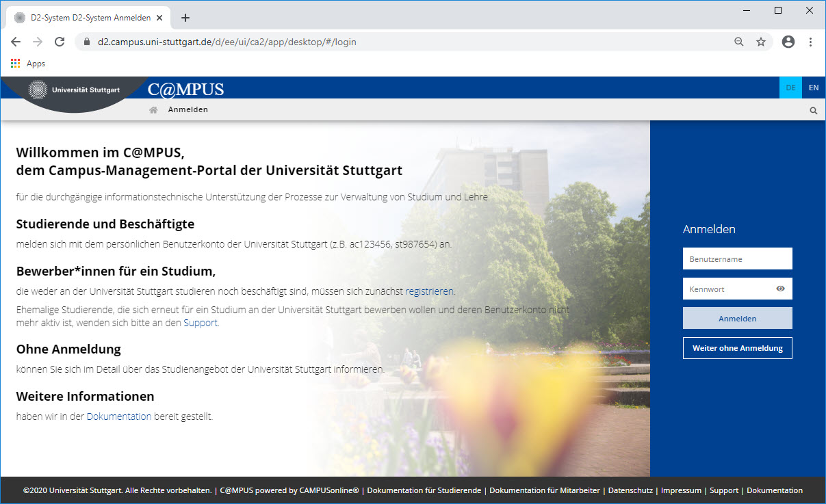
Task: Toggle password visibility eye icon
Action: point(780,289)
